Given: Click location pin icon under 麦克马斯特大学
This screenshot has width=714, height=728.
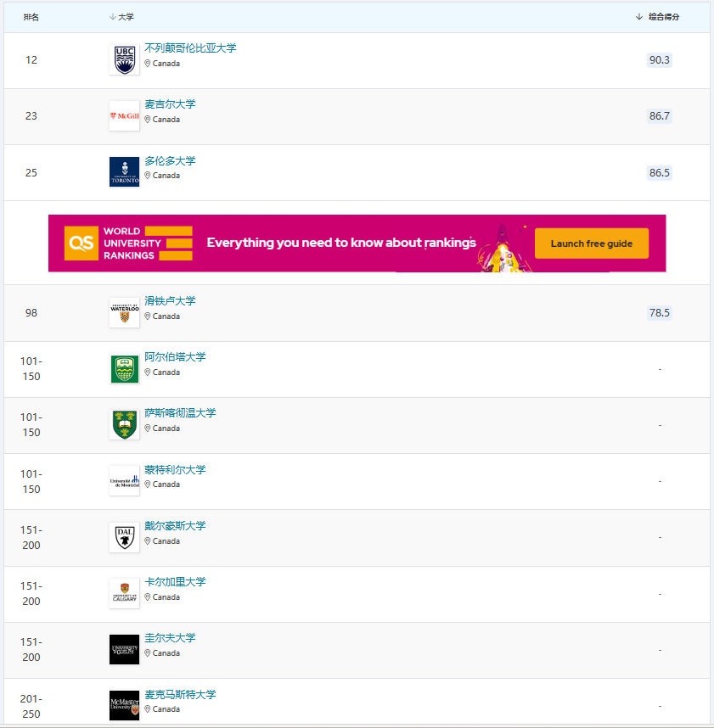Looking at the screenshot, I should pyautogui.click(x=147, y=709).
